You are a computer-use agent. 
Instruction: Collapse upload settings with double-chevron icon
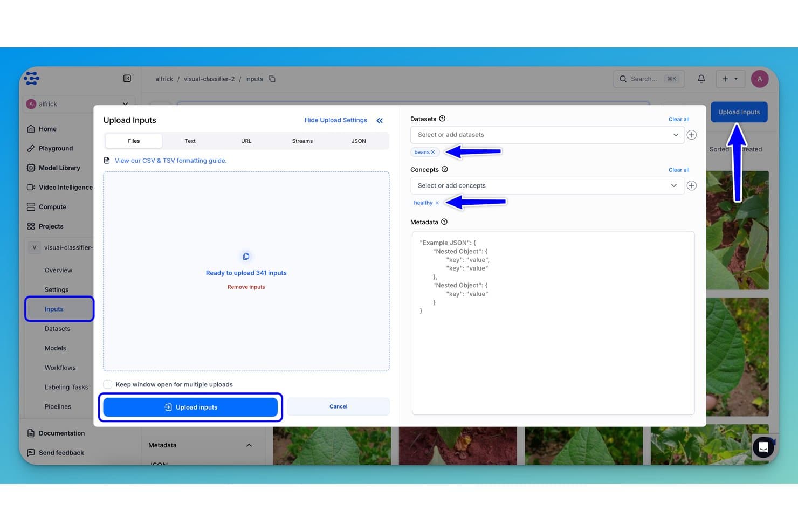pyautogui.click(x=380, y=120)
